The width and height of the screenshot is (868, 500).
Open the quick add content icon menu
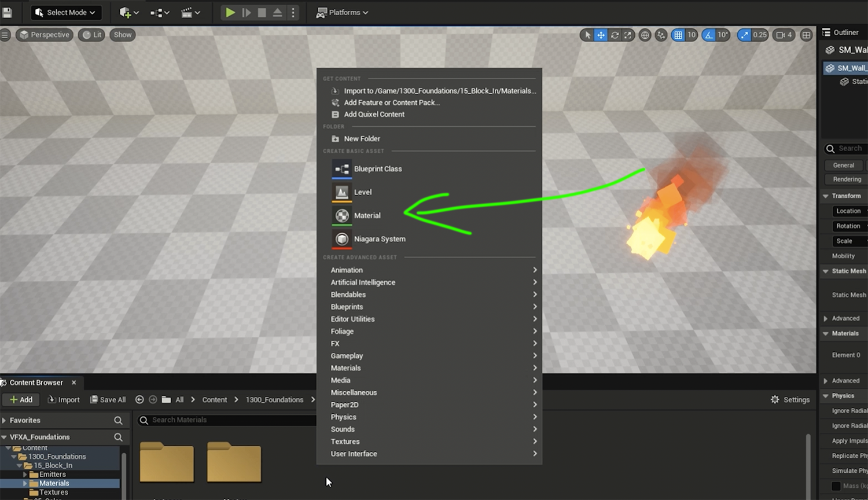pos(128,12)
